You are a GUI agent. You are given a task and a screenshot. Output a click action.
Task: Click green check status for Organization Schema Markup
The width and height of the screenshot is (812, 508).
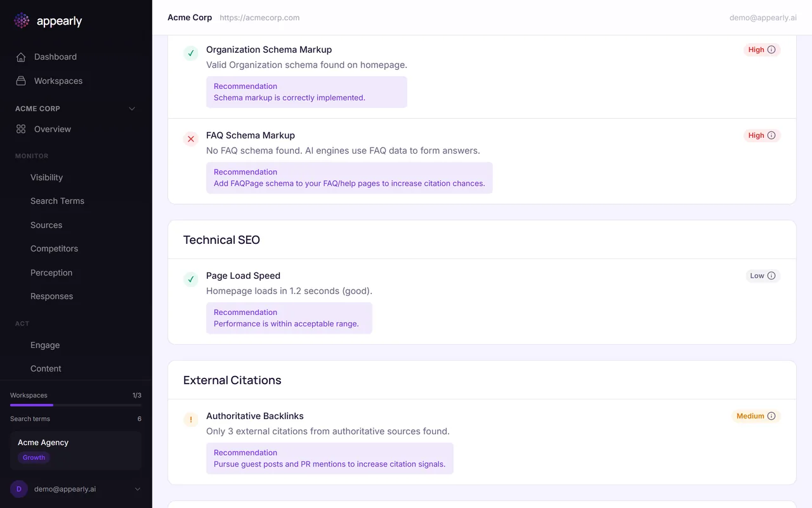coord(191,53)
